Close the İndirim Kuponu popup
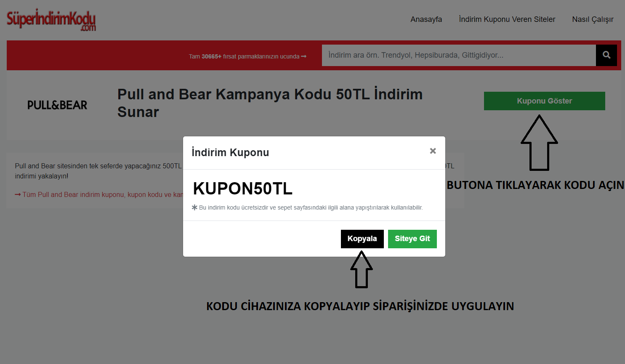 click(433, 151)
